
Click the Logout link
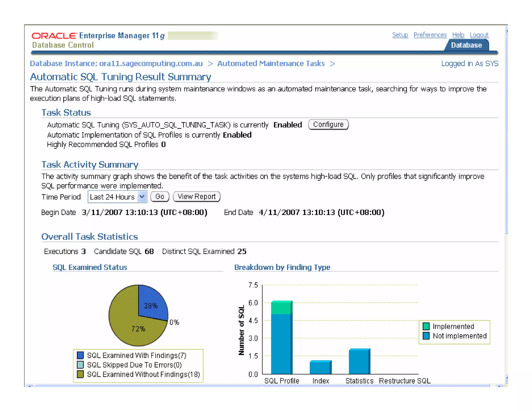(479, 35)
